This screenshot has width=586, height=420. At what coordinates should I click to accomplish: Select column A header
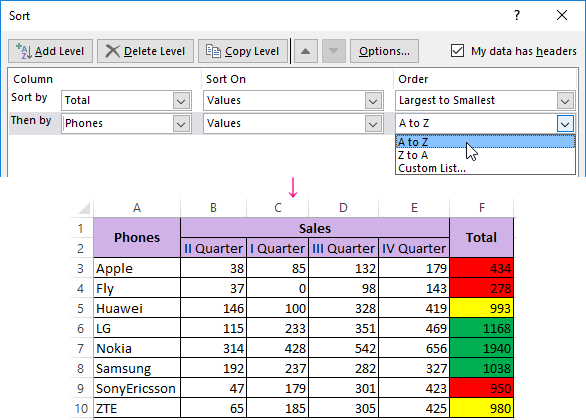(x=137, y=208)
